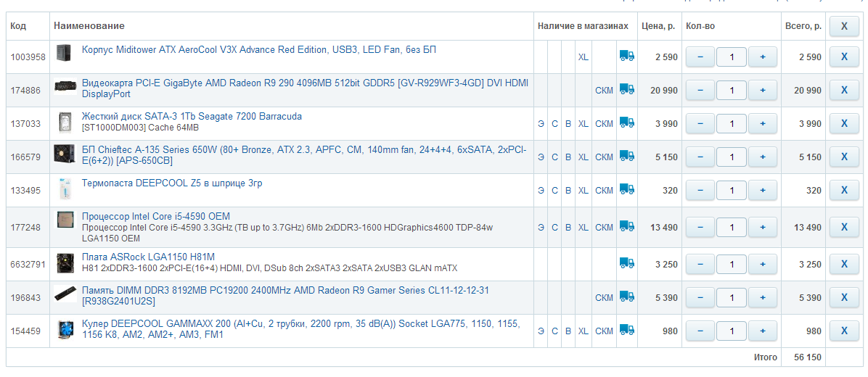
Task: Increase quantity of AeroCool case
Action: tap(763, 57)
